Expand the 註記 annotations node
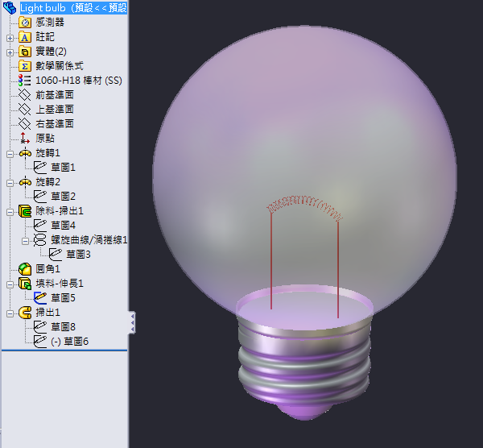 click(10, 38)
